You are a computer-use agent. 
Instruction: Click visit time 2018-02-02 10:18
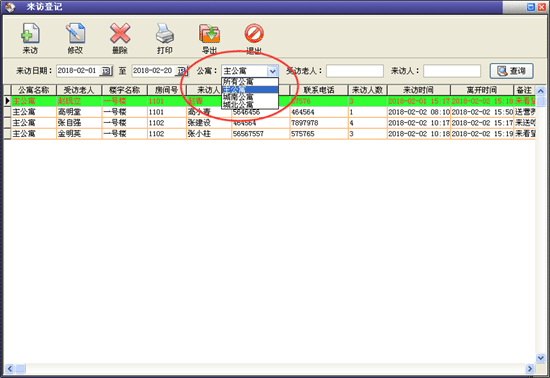(x=418, y=134)
